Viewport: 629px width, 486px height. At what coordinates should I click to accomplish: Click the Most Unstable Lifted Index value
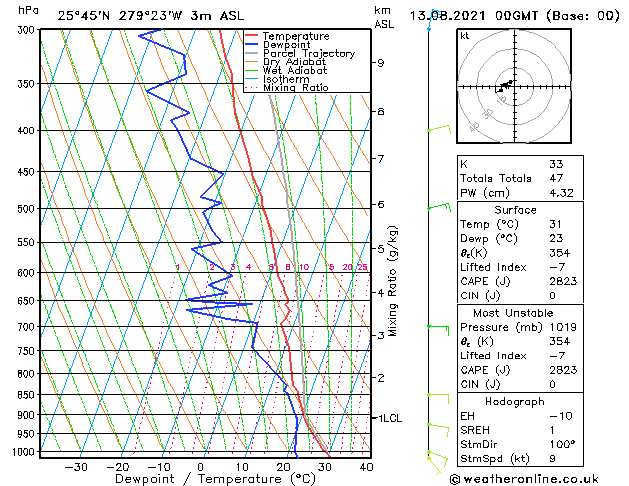pos(557,356)
